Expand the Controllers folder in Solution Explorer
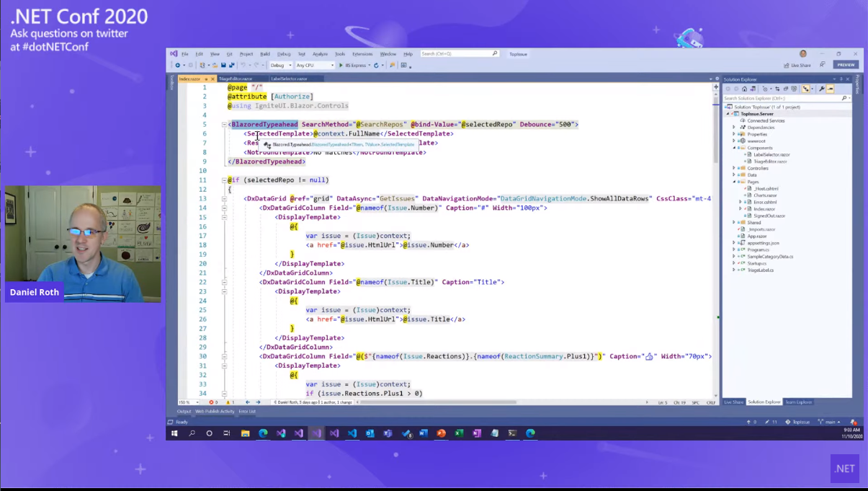Screen dimensions: 868x491 coord(734,168)
